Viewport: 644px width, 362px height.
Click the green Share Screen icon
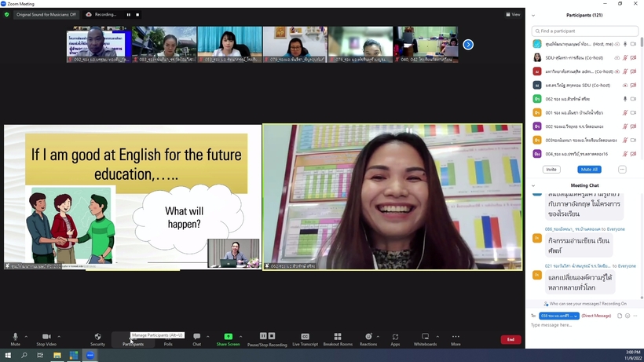[x=228, y=337]
